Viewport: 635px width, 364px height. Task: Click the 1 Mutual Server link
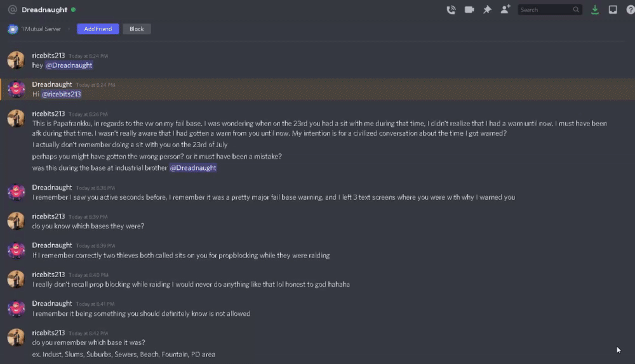pos(41,29)
